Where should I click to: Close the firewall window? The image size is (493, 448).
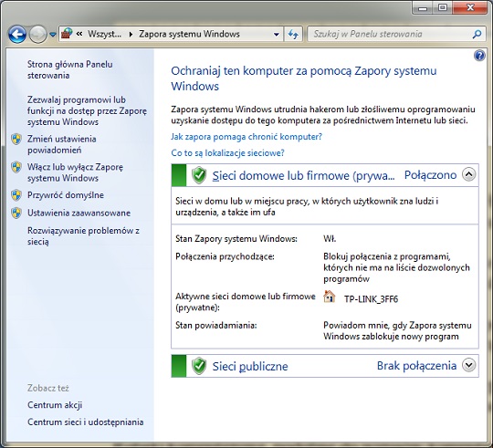pos(470,7)
